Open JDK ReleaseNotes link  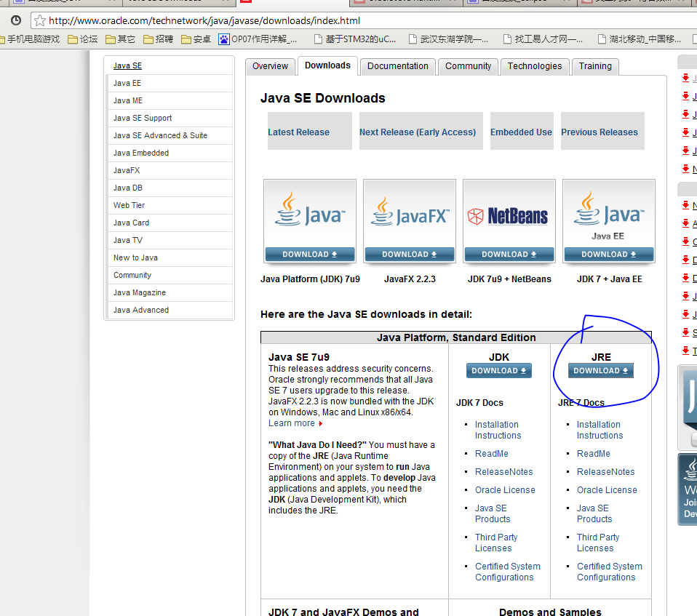click(503, 472)
